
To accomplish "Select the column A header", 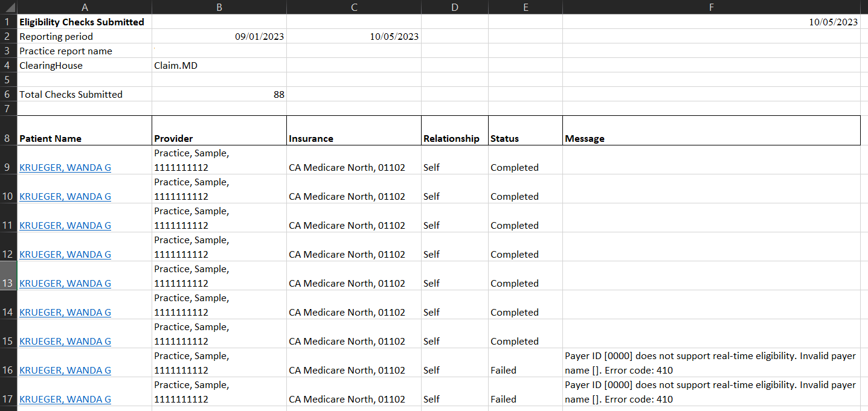I will (85, 7).
